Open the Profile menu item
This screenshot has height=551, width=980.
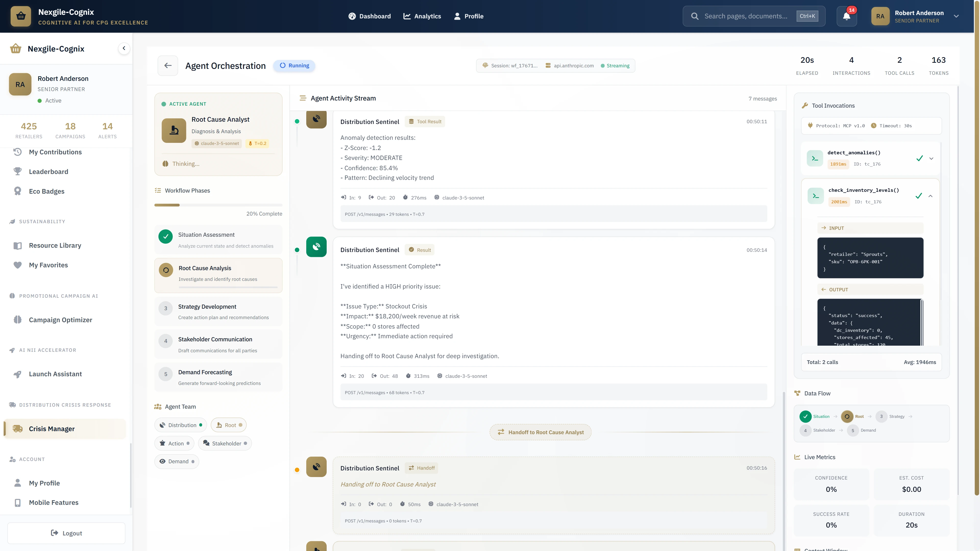(469, 16)
